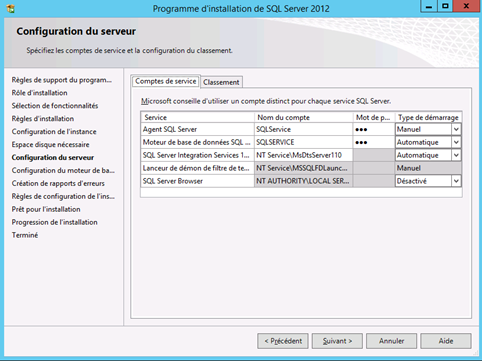Select the Moteur de base de données SQL row

click(x=197, y=142)
